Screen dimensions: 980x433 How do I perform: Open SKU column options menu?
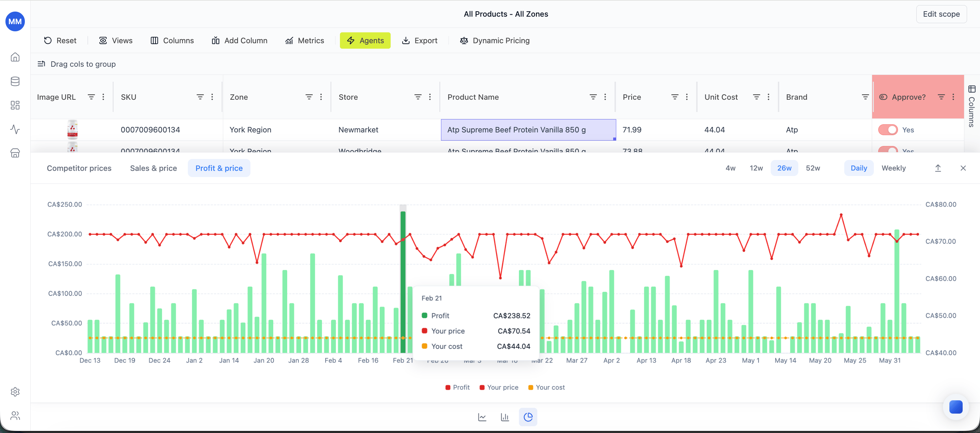(212, 97)
